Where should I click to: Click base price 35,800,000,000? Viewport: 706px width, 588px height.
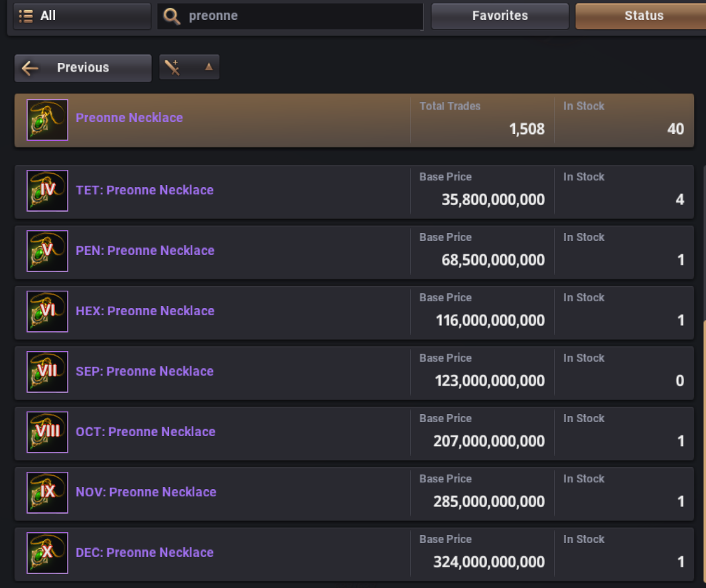(493, 200)
